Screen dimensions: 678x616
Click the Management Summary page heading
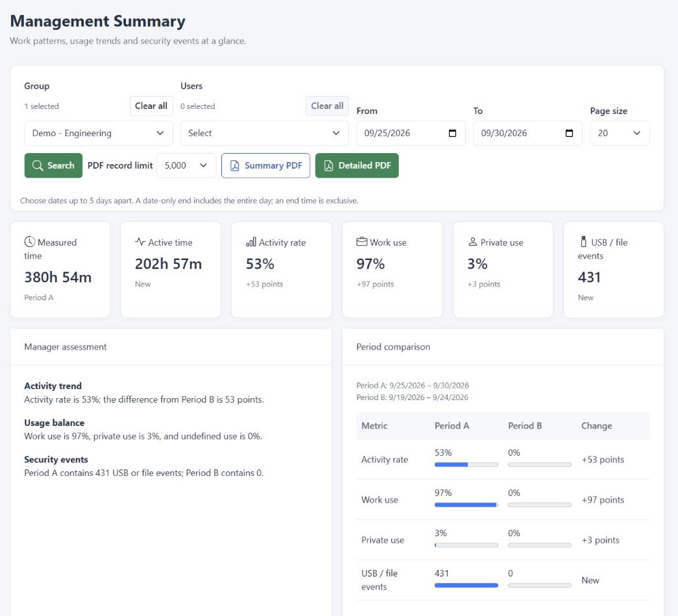tap(98, 21)
